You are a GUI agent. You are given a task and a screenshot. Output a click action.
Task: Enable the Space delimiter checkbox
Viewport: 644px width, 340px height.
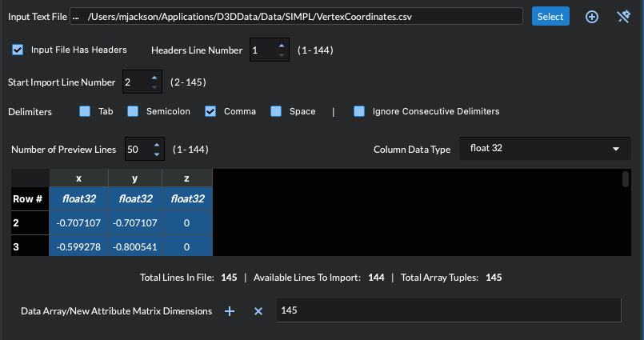pyautogui.click(x=276, y=111)
